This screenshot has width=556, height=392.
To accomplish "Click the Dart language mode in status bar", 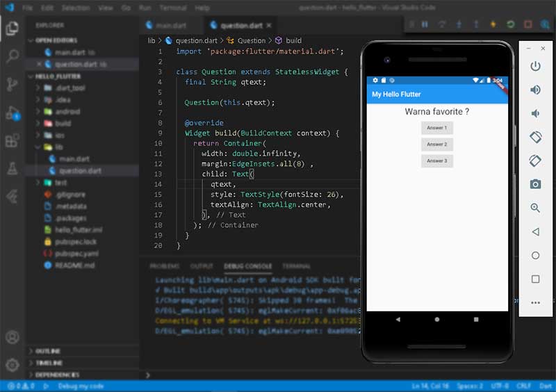I will coord(546,386).
